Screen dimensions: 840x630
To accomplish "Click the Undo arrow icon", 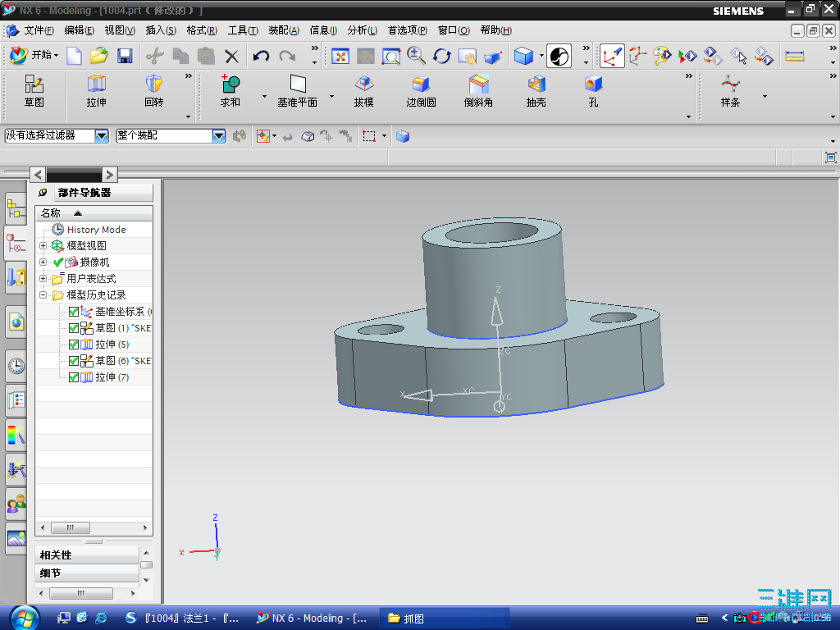I will (x=261, y=56).
